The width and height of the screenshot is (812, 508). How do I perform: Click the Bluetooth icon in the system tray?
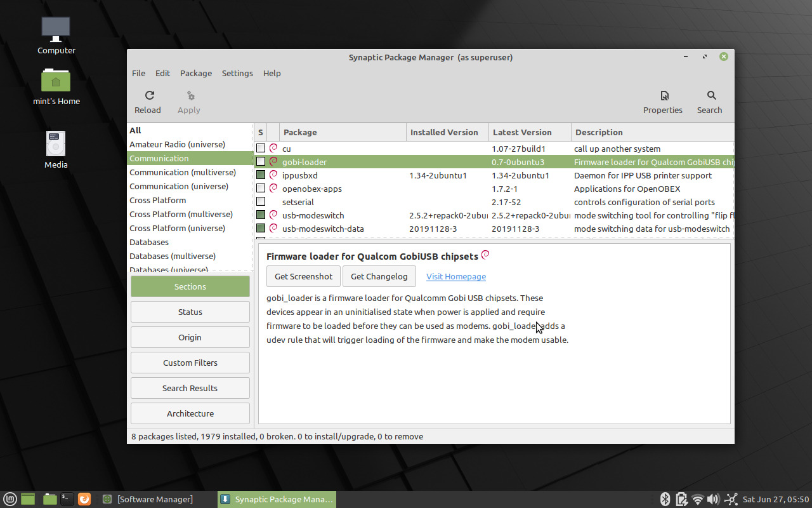coord(665,499)
